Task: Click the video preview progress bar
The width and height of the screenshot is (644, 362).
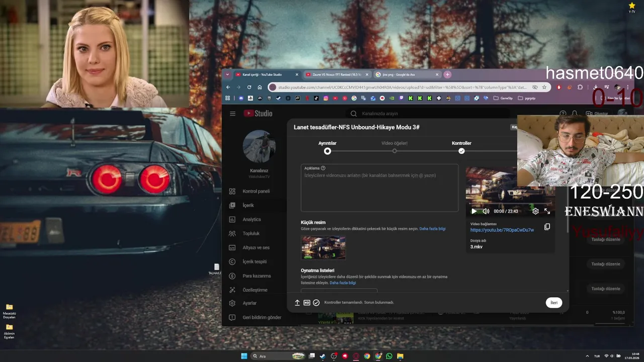Action: pyautogui.click(x=510, y=205)
